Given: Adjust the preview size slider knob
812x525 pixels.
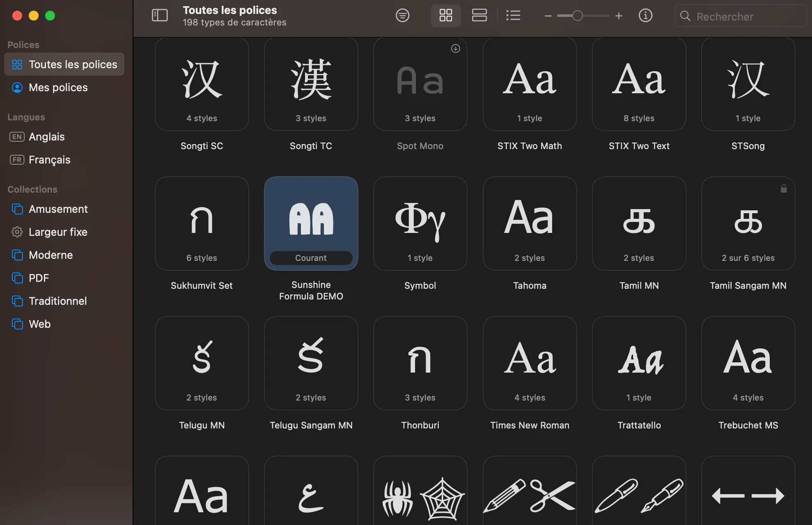Looking at the screenshot, I should click(577, 16).
